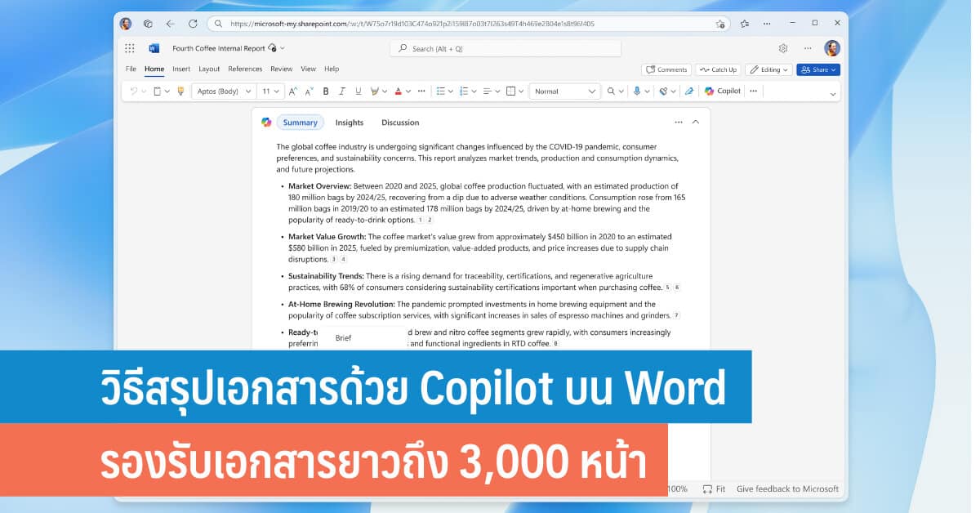Screen dimensions: 980x513
Task: Click the Format Painter brush icon
Action: point(180,91)
